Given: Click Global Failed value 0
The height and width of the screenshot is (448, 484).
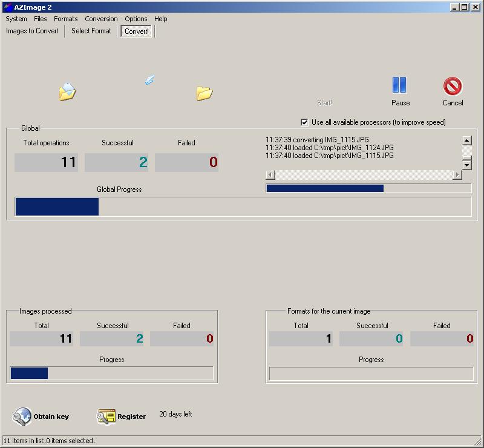Looking at the screenshot, I should point(187,162).
